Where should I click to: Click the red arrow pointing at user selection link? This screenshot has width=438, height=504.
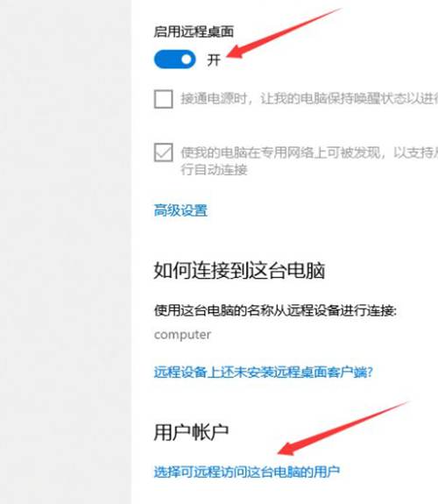(x=344, y=428)
